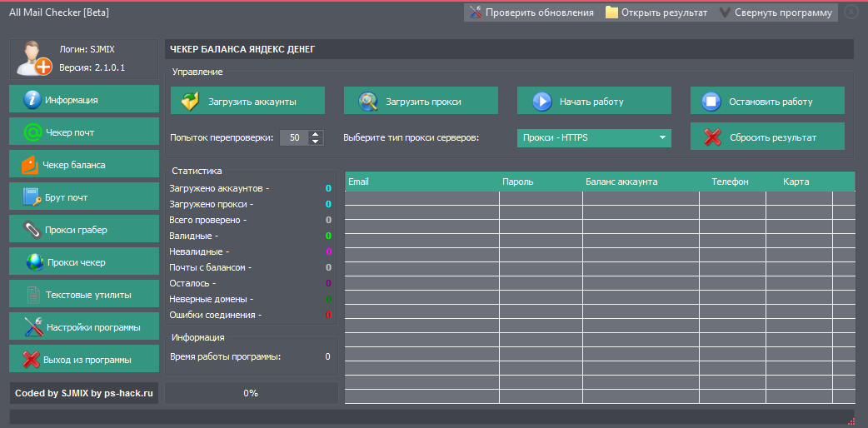Click the Загружено аккаунтов statistic label

pyautogui.click(x=219, y=188)
